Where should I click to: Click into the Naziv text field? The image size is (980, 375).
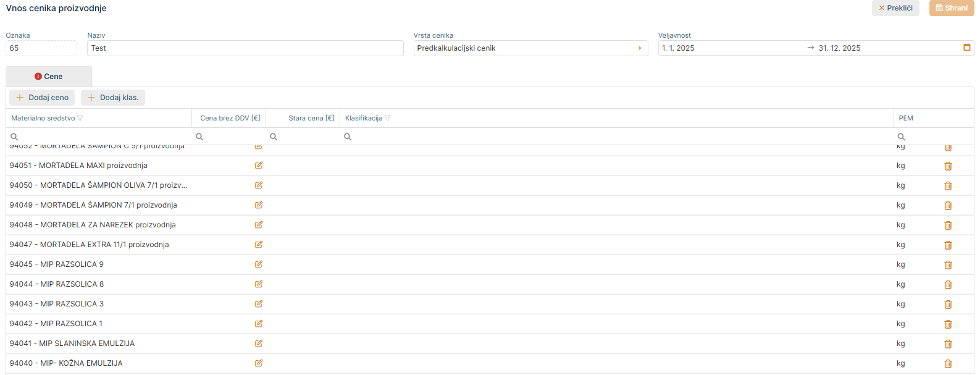tap(245, 48)
